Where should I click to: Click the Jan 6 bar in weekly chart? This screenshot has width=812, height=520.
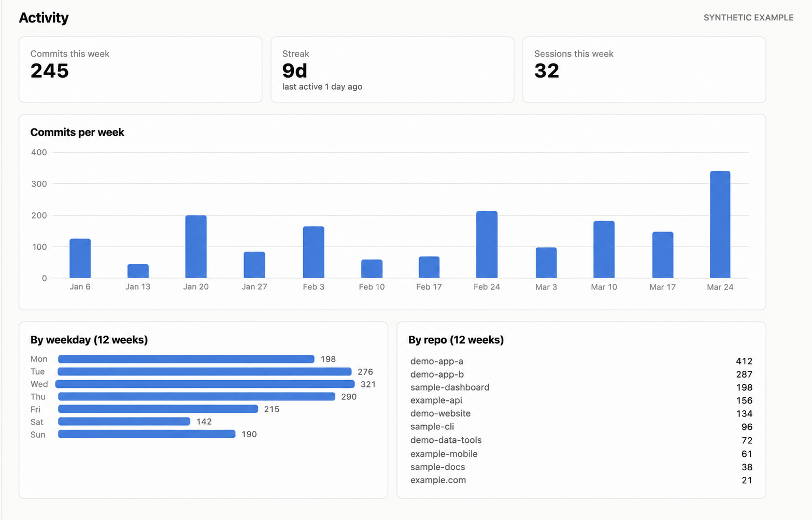tap(80, 258)
